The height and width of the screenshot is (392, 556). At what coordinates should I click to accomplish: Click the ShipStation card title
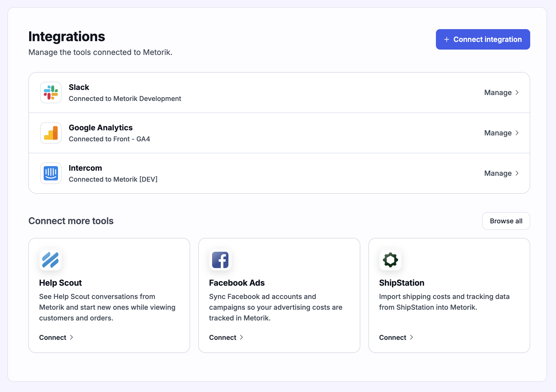(x=402, y=283)
